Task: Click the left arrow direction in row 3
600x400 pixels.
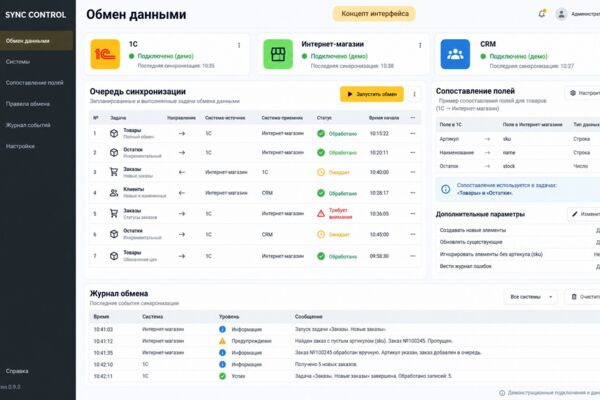Action: point(182,172)
